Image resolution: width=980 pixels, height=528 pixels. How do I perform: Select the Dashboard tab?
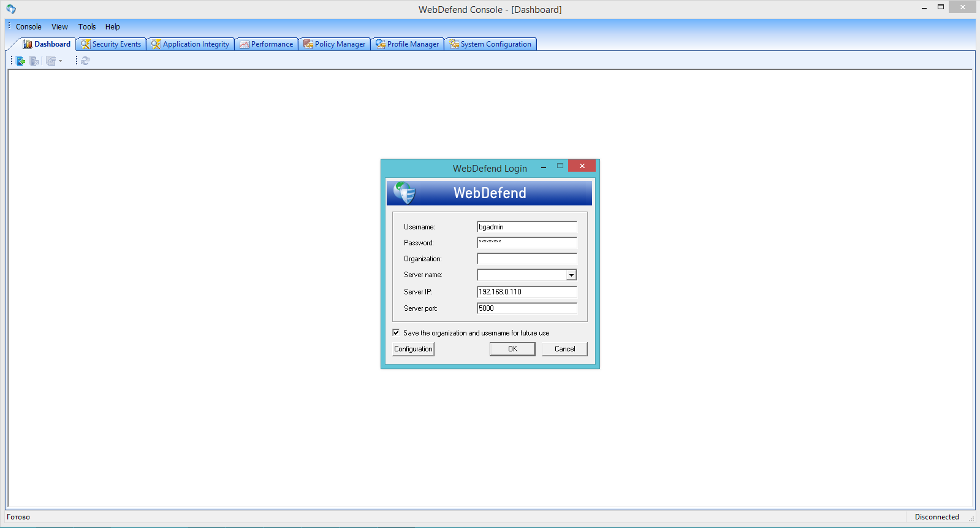click(x=47, y=44)
